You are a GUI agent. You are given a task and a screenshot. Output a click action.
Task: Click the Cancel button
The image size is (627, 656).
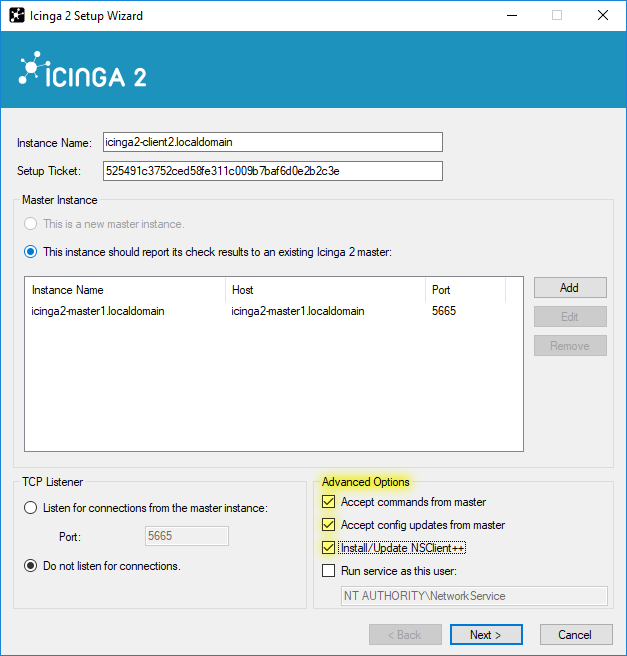pos(576,635)
